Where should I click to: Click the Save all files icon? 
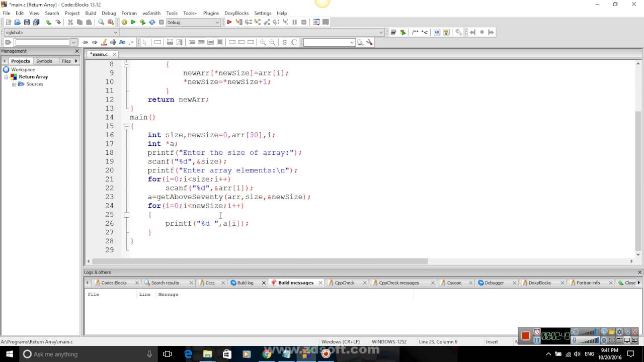(36, 22)
